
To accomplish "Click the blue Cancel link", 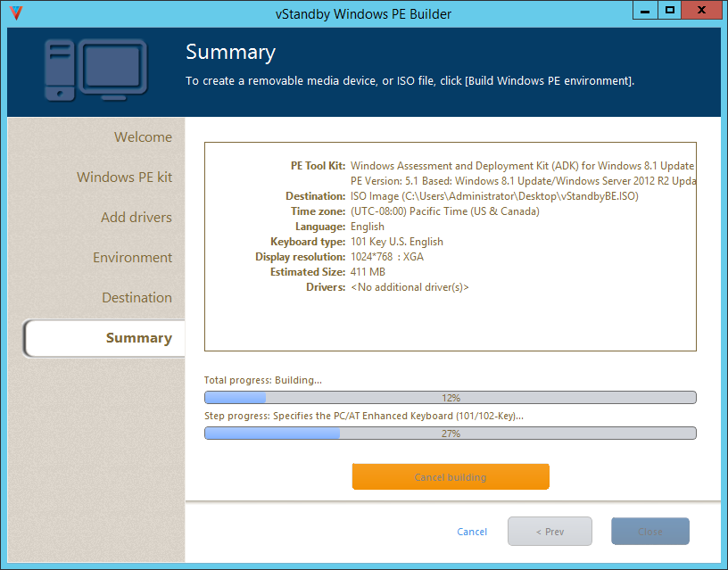I will pos(472,532).
